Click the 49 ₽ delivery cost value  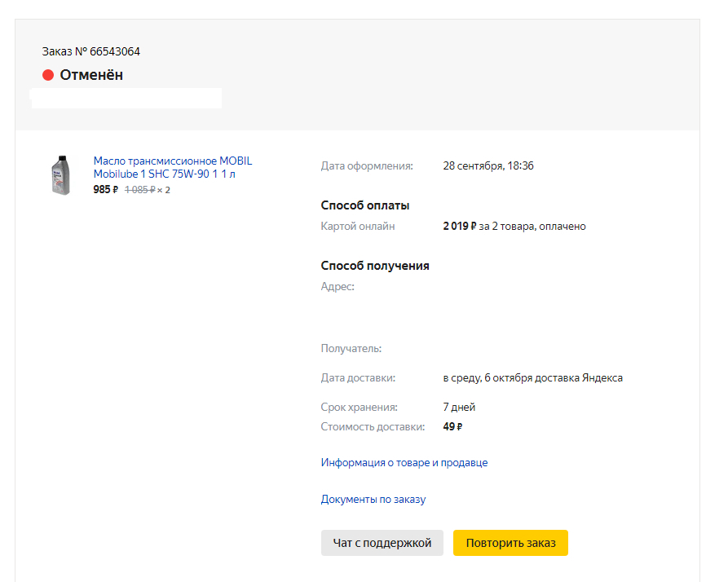[453, 426]
